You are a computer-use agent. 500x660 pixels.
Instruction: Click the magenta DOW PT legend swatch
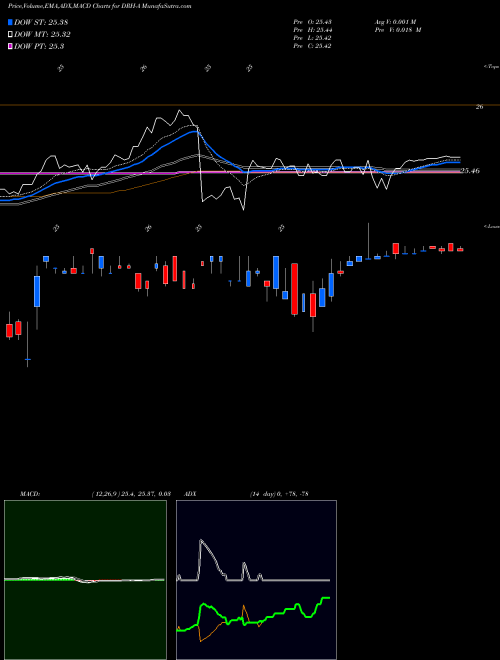tap(11, 47)
